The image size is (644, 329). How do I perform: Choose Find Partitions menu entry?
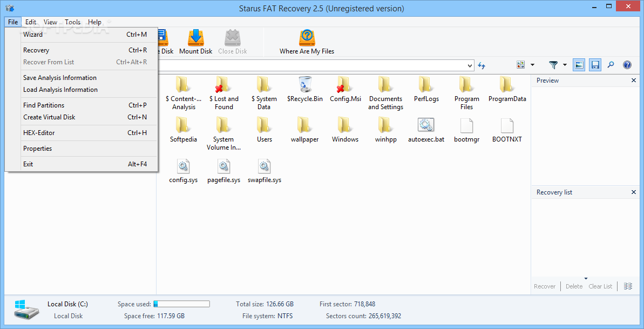pos(82,105)
